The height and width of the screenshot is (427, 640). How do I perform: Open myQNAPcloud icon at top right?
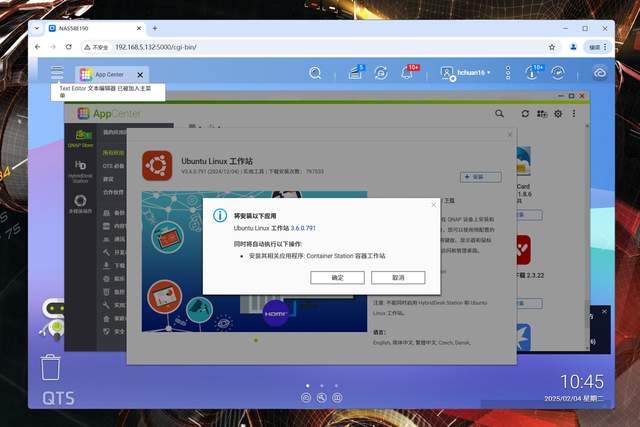[600, 73]
